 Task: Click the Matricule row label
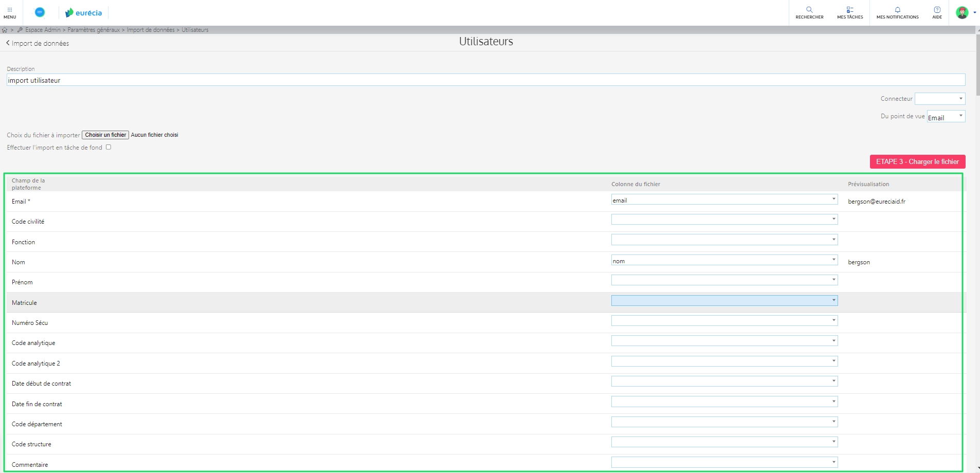click(x=24, y=303)
